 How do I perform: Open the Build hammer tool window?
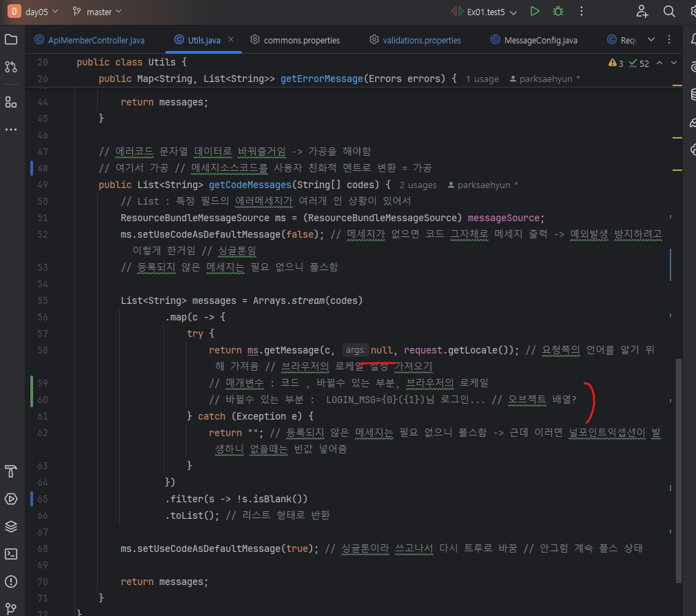(x=11, y=471)
